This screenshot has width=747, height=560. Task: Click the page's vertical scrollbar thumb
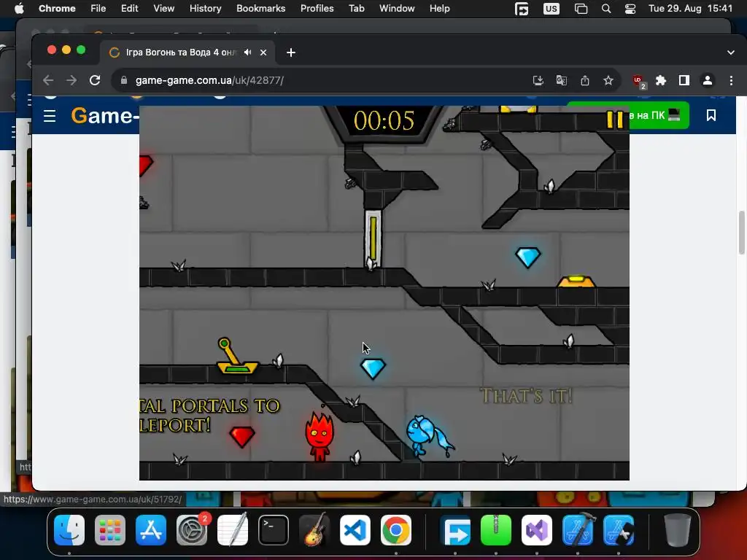(742, 233)
